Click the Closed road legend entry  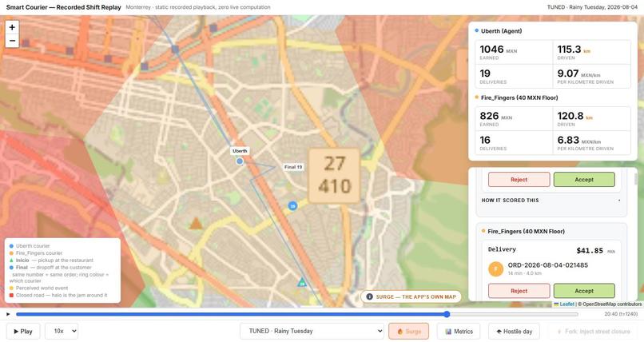[58, 295]
